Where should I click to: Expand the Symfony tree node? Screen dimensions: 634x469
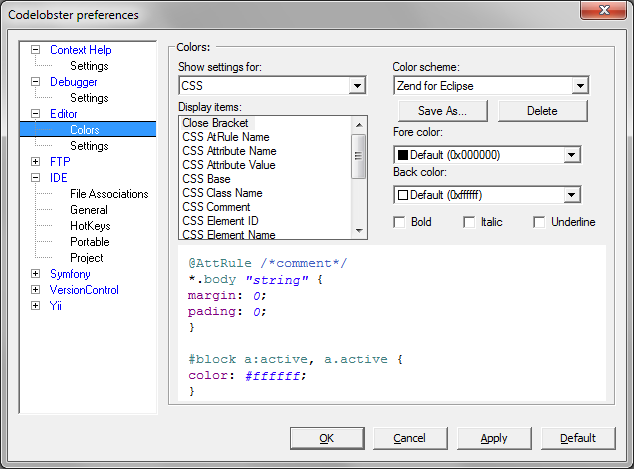pyautogui.click(x=36, y=274)
